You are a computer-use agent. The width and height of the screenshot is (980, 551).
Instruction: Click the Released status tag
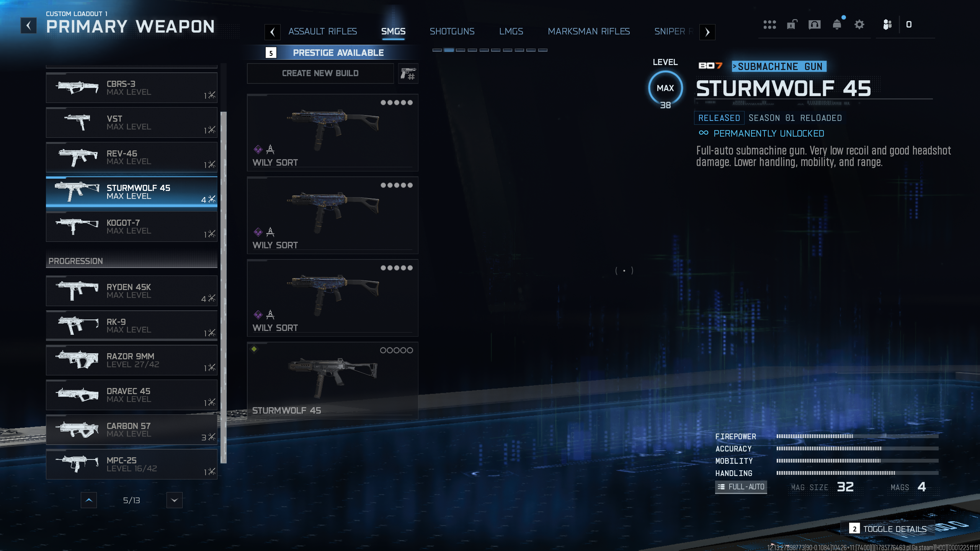pos(719,118)
